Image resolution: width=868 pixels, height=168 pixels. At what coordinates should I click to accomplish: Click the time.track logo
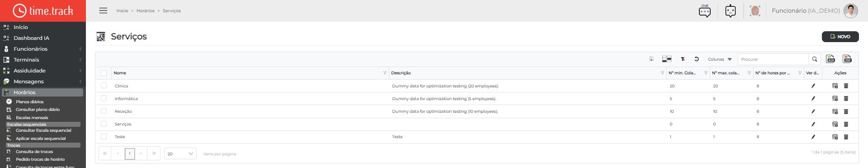43,10
